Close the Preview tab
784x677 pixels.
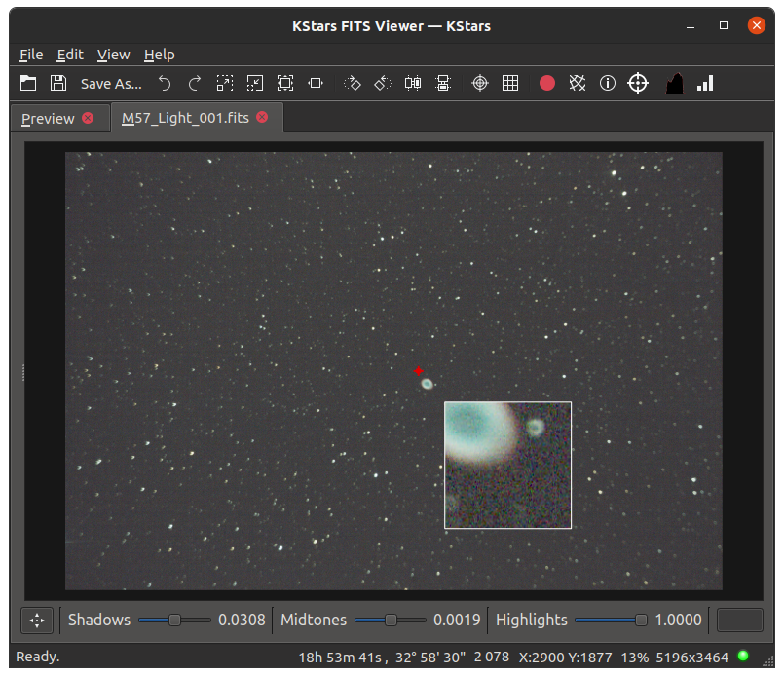[x=88, y=118]
